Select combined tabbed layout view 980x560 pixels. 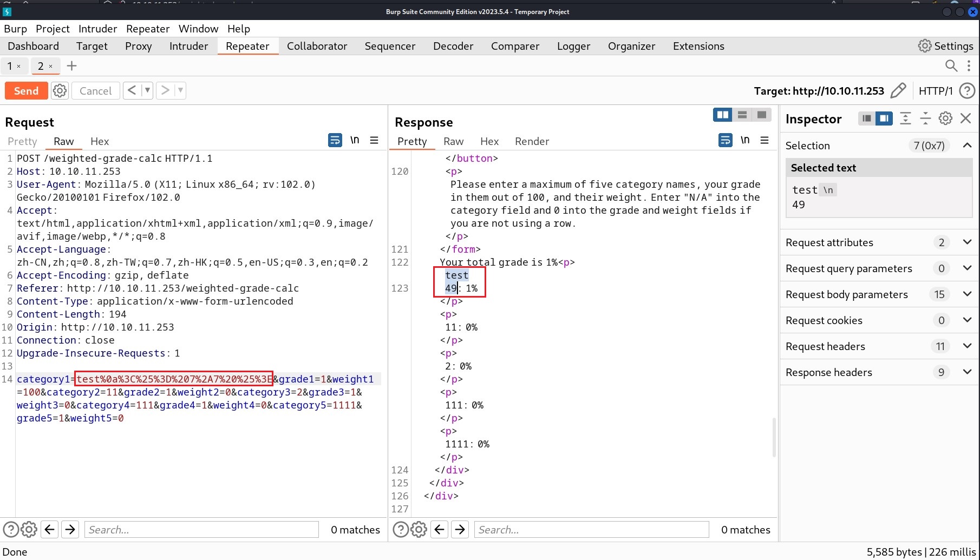pyautogui.click(x=762, y=115)
